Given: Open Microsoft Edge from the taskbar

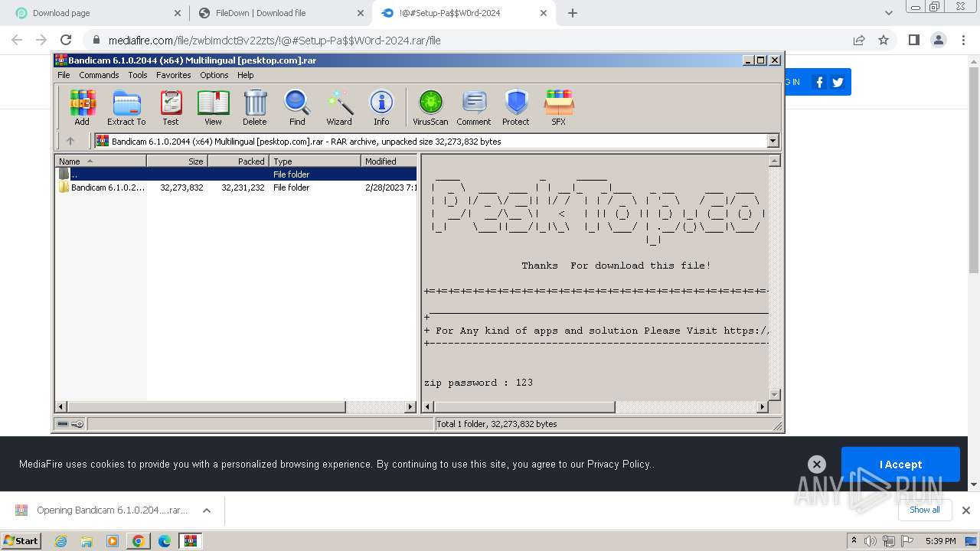Looking at the screenshot, I should coord(164,540).
